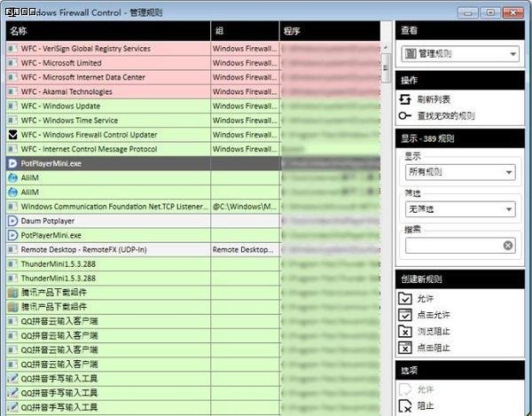
Task: Click the lower PotPlayerMini.exe row icon
Action: (12, 235)
